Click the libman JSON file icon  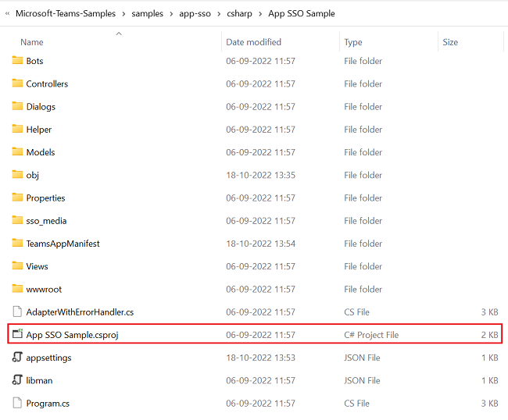click(17, 380)
